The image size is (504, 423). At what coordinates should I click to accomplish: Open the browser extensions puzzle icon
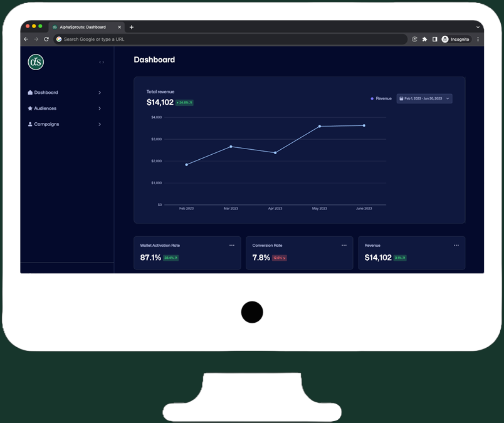(x=424, y=39)
